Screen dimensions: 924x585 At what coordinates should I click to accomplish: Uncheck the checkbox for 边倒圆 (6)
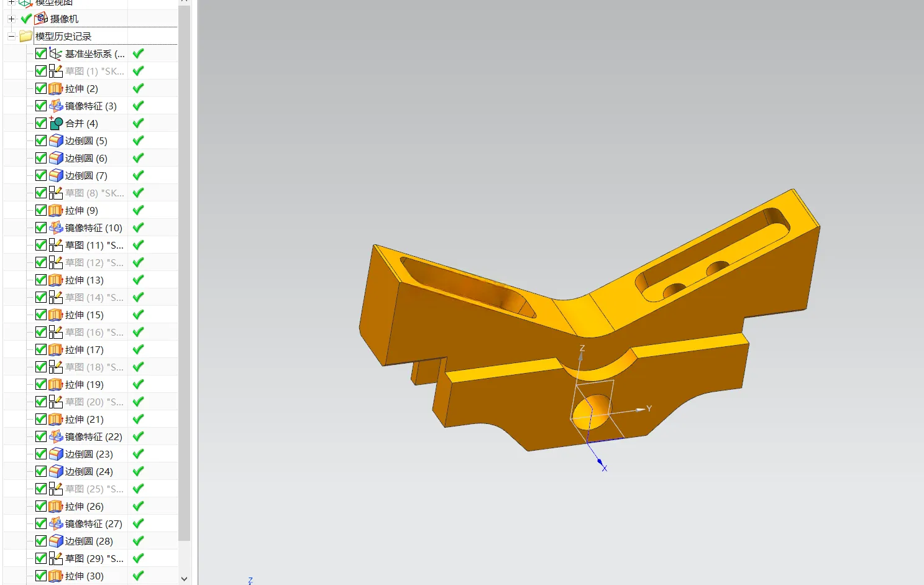pyautogui.click(x=41, y=159)
